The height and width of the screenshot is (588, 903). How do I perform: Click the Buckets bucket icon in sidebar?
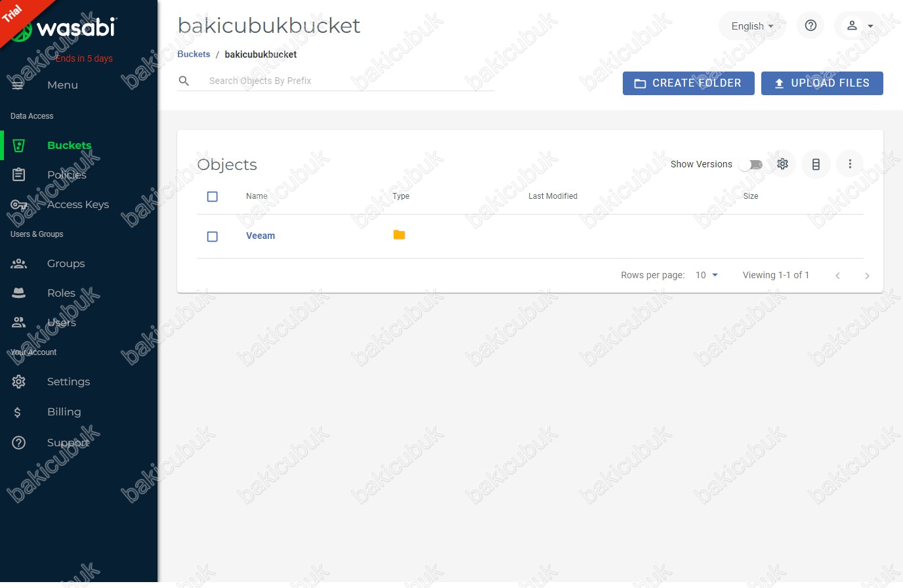pos(18,145)
